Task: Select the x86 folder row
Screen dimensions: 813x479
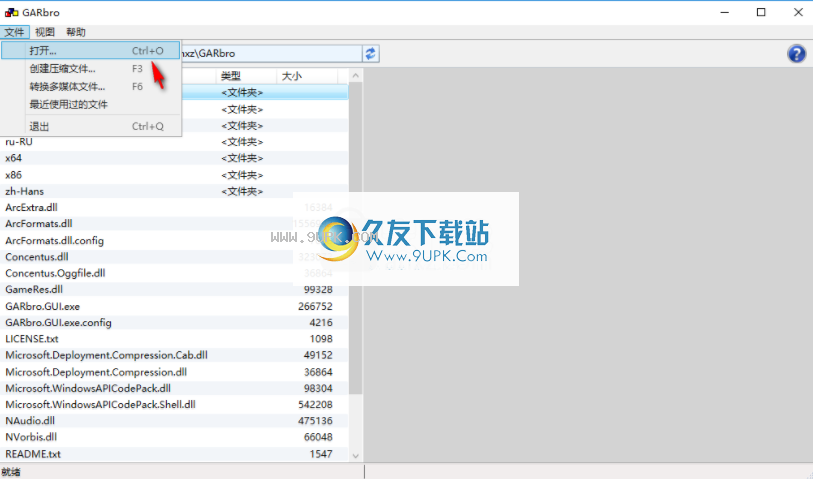Action: 174,175
